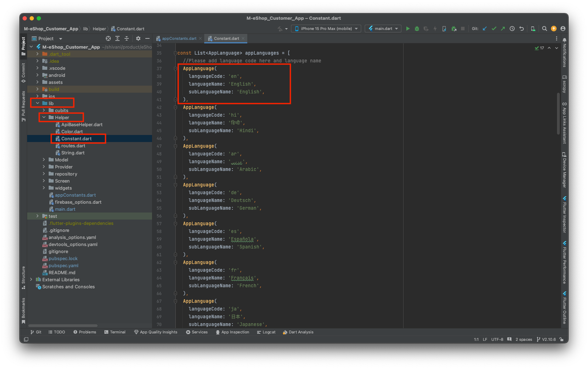Toggle Structure tool window
The width and height of the screenshot is (588, 369).
pos(23,278)
